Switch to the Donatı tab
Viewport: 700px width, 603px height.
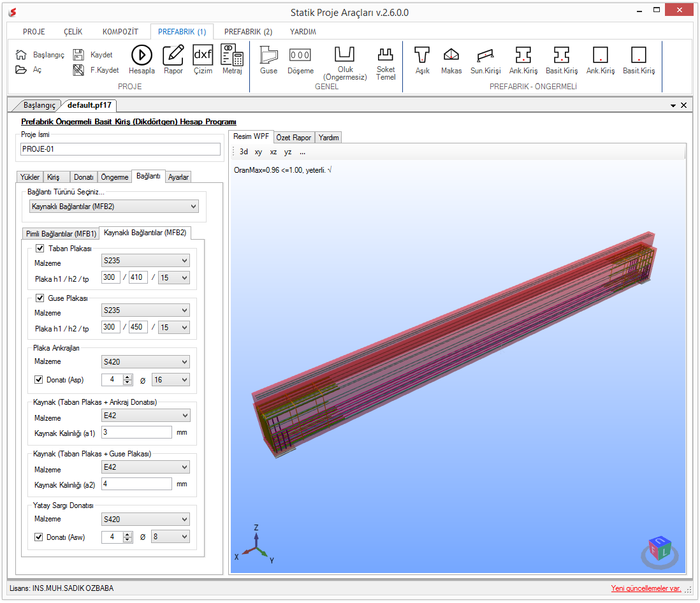pos(84,177)
